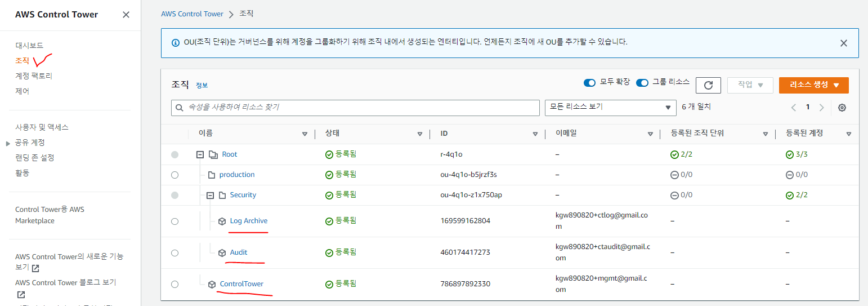Open 조직 in the sidebar
The width and height of the screenshot is (868, 306).
(x=22, y=60)
